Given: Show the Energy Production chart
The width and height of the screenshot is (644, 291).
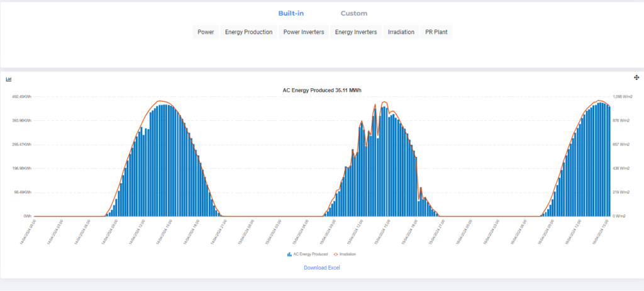Looking at the screenshot, I should [249, 32].
